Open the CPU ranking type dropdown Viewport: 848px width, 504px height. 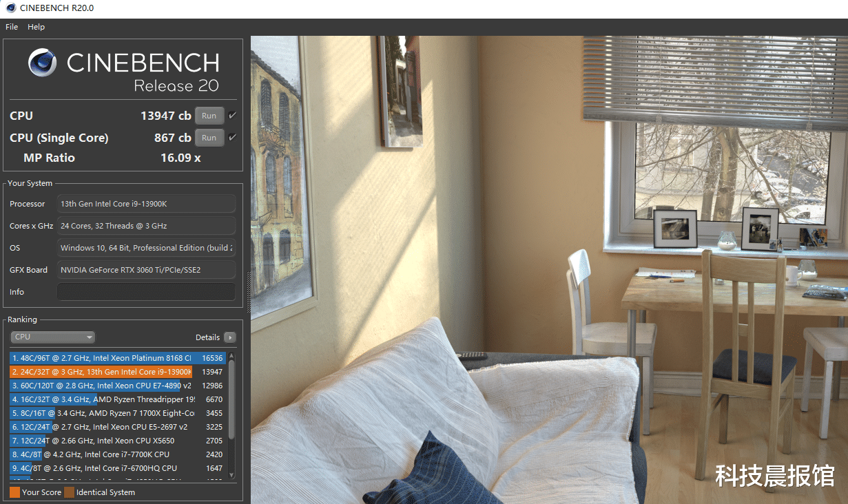pyautogui.click(x=53, y=337)
